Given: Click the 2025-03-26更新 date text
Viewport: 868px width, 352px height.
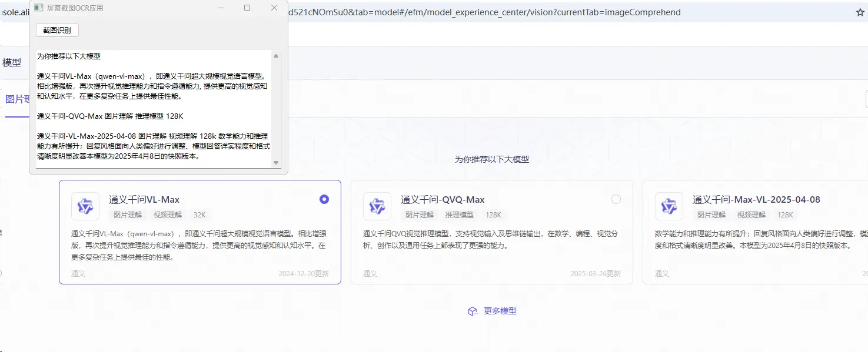Looking at the screenshot, I should tap(596, 274).
